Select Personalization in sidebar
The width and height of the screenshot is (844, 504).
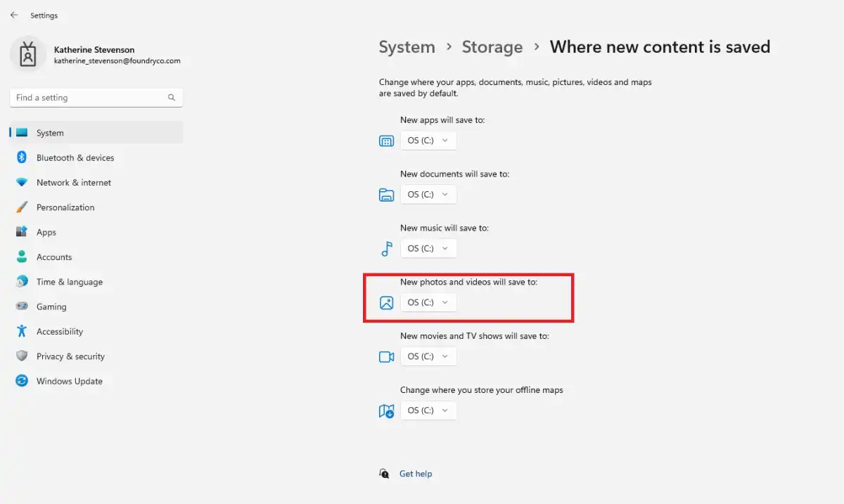[x=96, y=207]
